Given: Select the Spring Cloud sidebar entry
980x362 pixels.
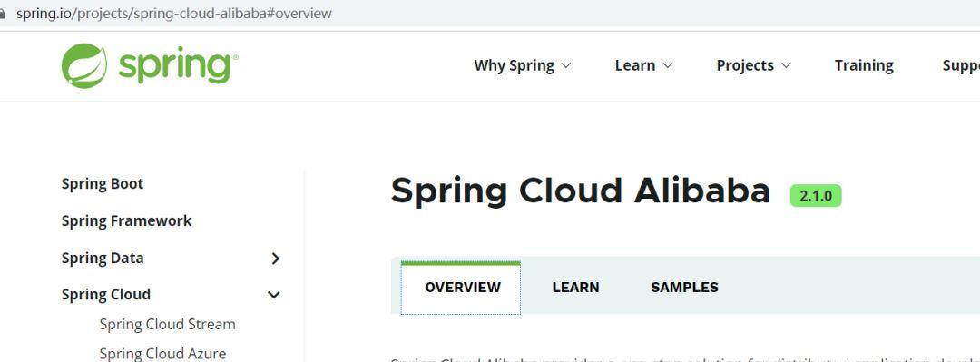Looking at the screenshot, I should click(105, 295).
